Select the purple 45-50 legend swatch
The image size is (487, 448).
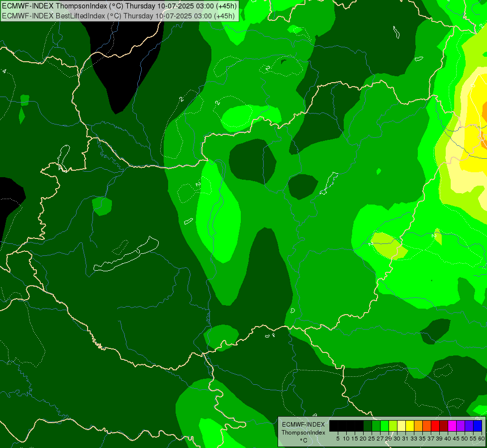point(461,426)
